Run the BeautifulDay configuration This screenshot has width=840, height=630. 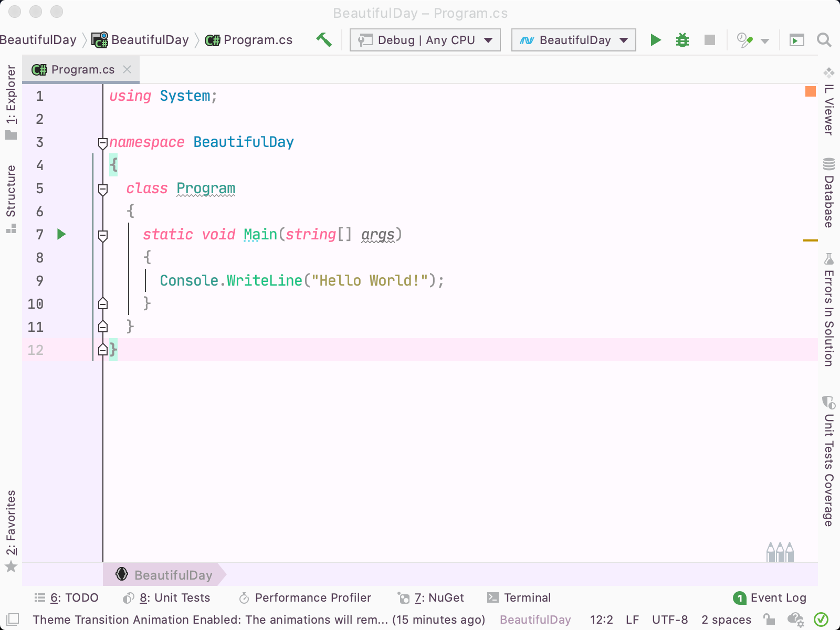pos(655,40)
